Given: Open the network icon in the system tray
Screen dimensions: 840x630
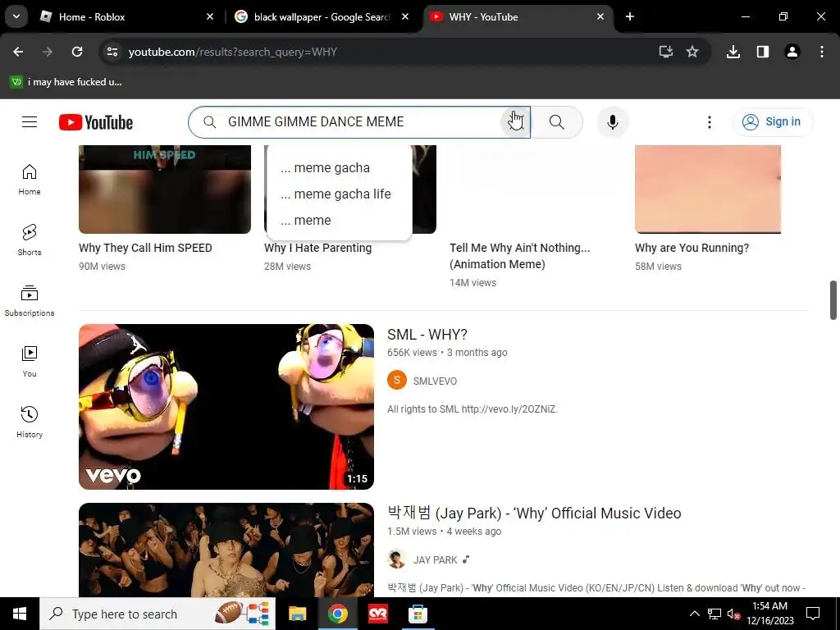Looking at the screenshot, I should pyautogui.click(x=714, y=614).
